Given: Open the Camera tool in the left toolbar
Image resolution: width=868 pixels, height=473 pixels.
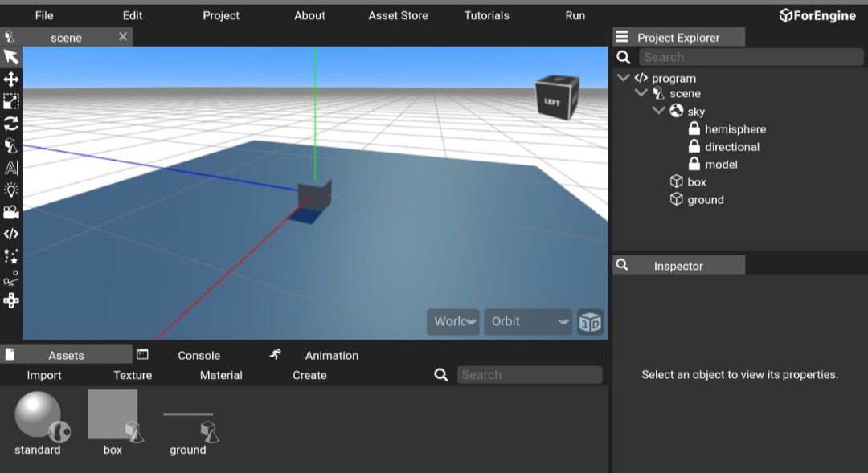Looking at the screenshot, I should (11, 211).
